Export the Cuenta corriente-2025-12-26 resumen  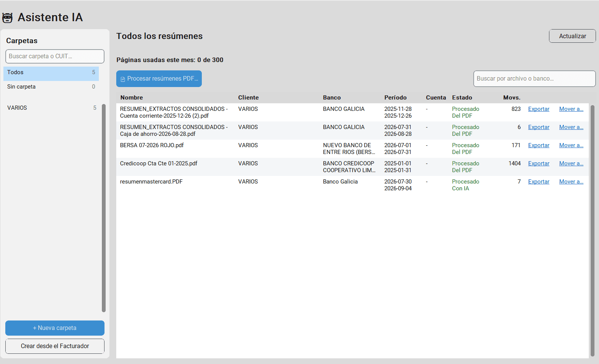(538, 109)
